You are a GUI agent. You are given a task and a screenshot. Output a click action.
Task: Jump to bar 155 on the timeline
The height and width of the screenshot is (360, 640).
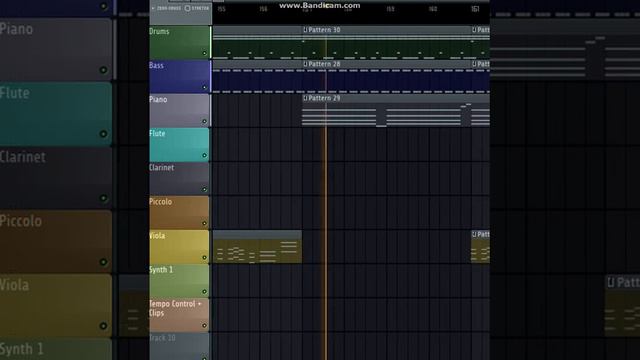pos(221,9)
